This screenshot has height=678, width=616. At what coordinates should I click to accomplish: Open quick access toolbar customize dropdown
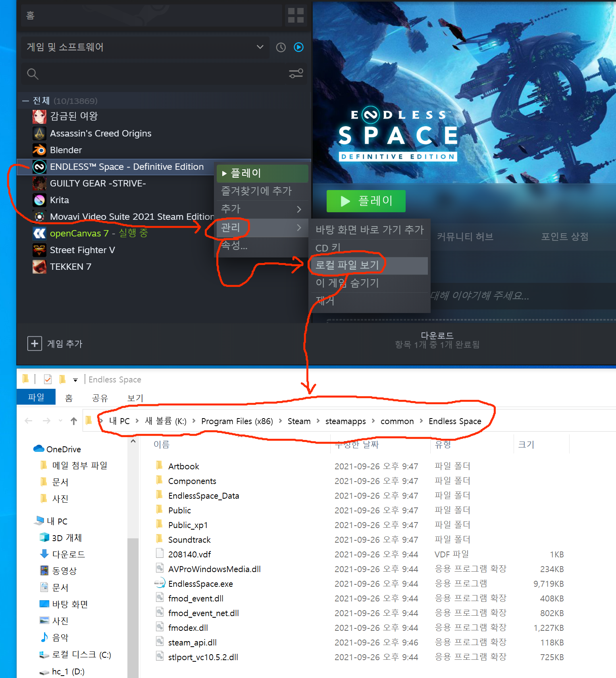(x=75, y=380)
